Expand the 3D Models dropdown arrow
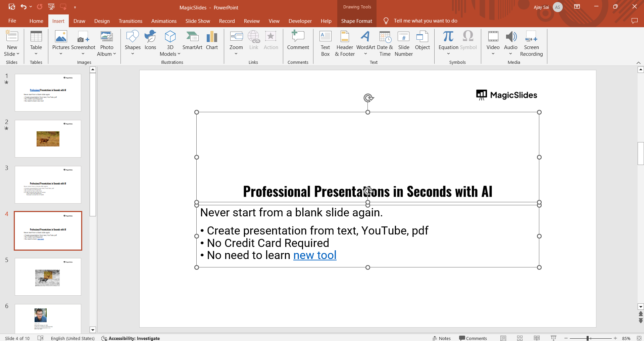Screen dimensions: 644x341 179,54
